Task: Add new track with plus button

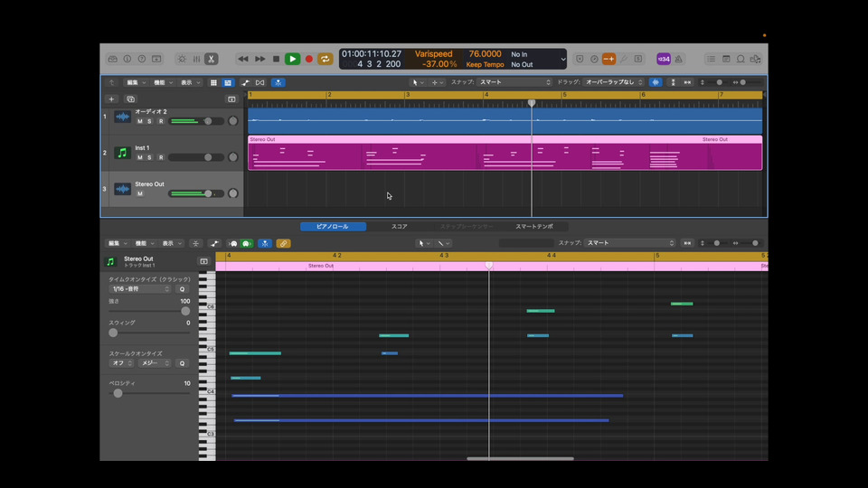Action: [x=111, y=99]
